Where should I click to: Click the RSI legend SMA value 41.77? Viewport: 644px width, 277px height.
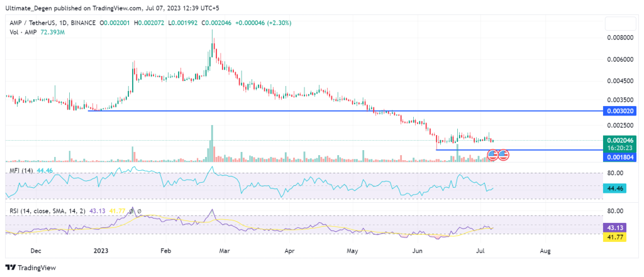point(116,211)
